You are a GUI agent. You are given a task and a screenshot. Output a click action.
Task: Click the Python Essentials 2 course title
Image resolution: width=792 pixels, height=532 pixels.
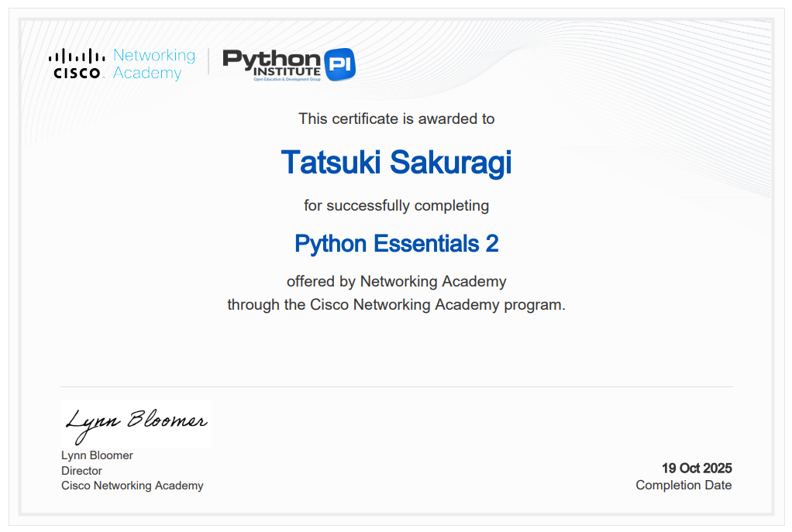[396, 244]
